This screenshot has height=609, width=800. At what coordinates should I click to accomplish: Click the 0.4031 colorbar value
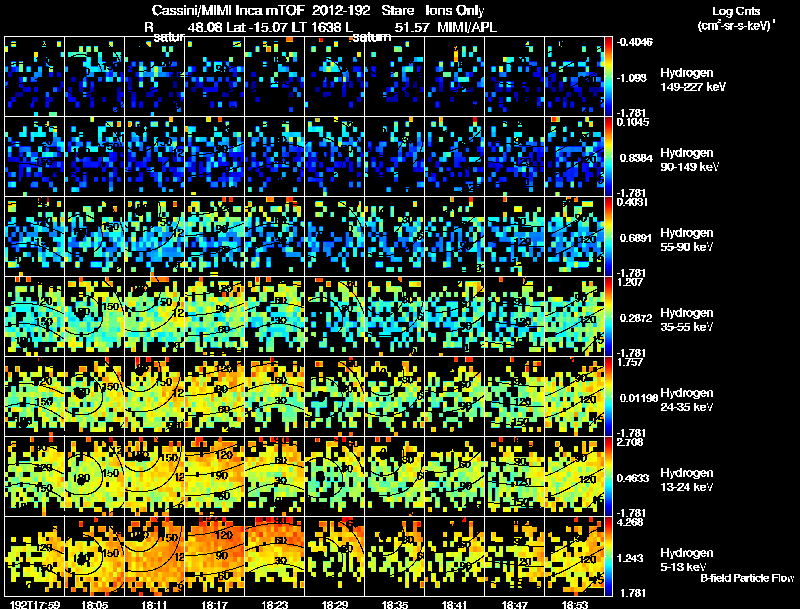point(633,202)
